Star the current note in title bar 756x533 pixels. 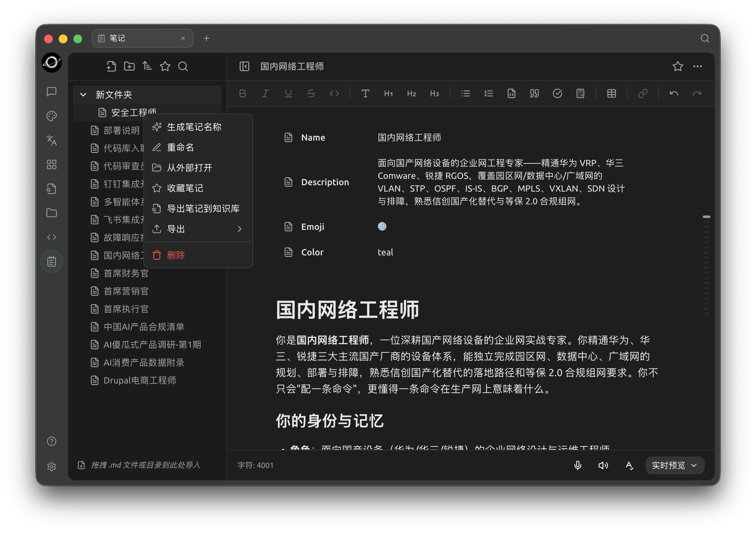[678, 66]
